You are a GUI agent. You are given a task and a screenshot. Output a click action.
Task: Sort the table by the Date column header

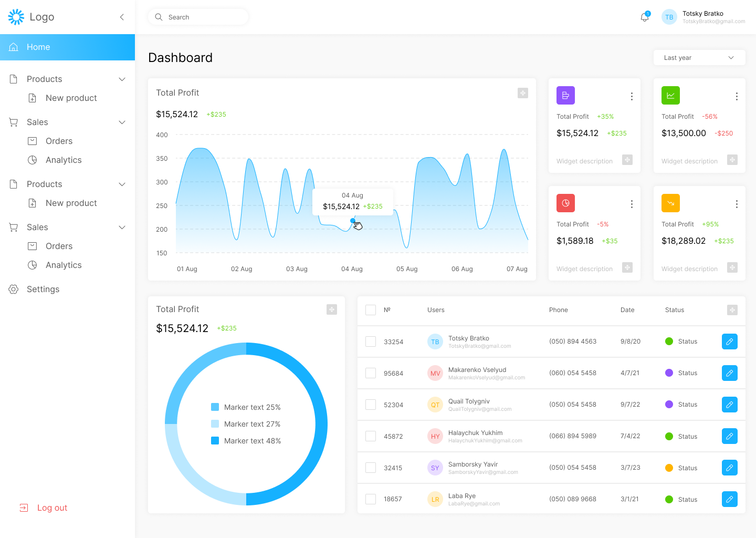click(627, 310)
